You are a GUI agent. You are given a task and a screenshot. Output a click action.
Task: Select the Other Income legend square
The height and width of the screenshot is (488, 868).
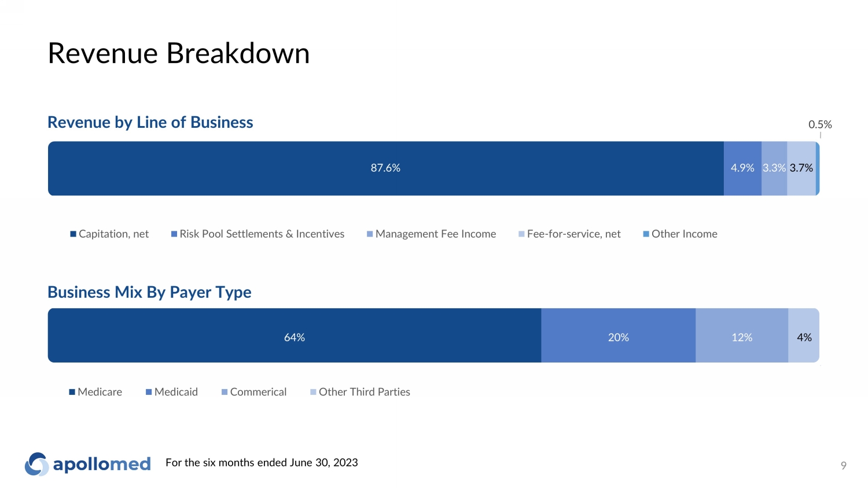pos(646,234)
